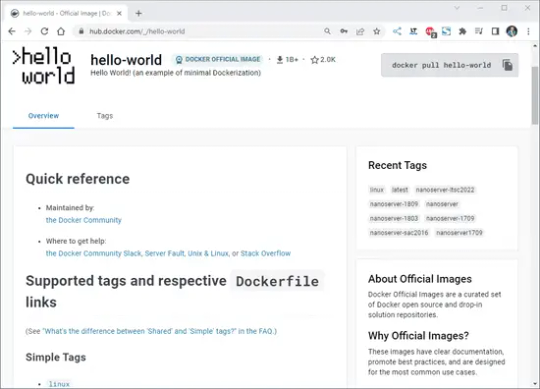Open the Chrome three-dot menu
Screen dimensions: 540x389
[x=528, y=31]
